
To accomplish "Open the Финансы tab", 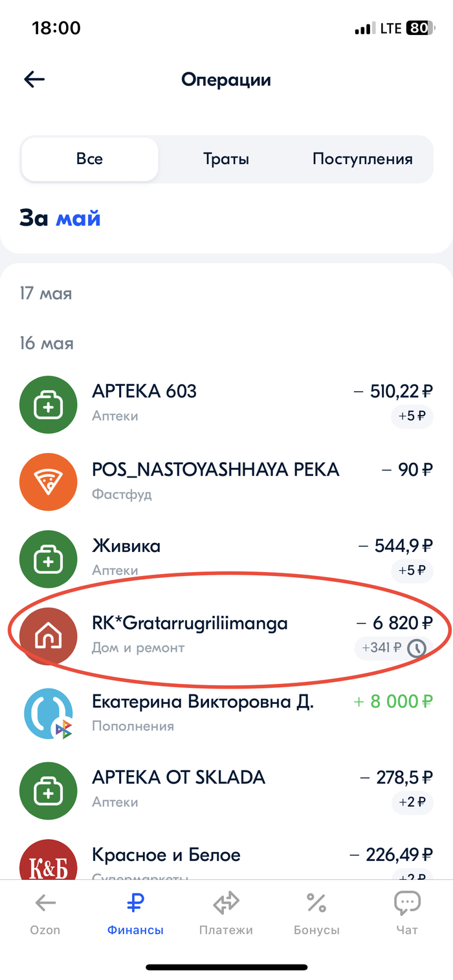I will (135, 913).
